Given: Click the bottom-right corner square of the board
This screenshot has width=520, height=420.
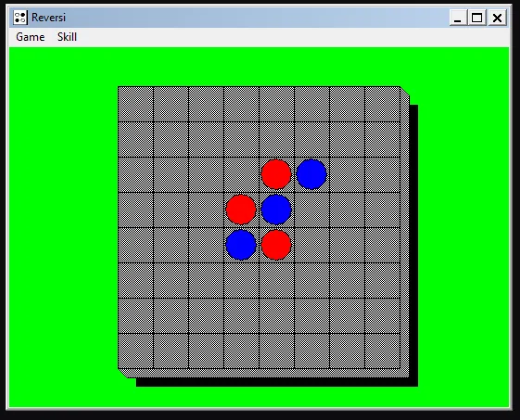Looking at the screenshot, I should click(x=382, y=351).
